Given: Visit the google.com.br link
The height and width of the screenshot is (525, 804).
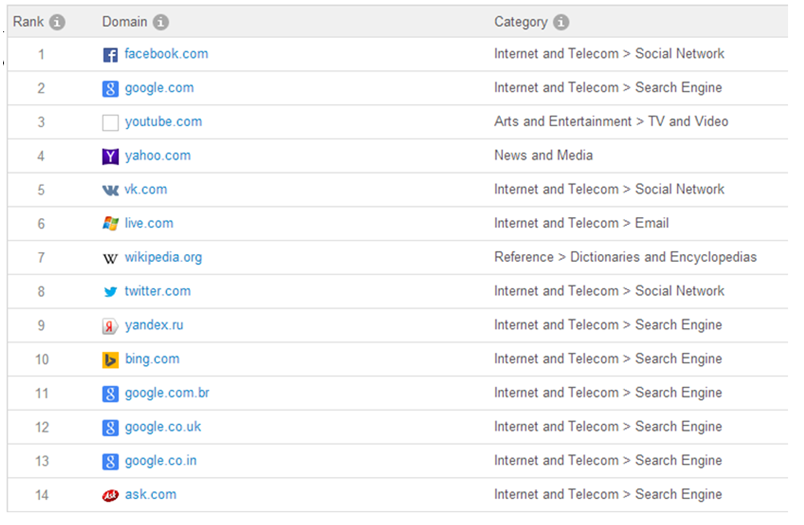Looking at the screenshot, I should pos(167,393).
